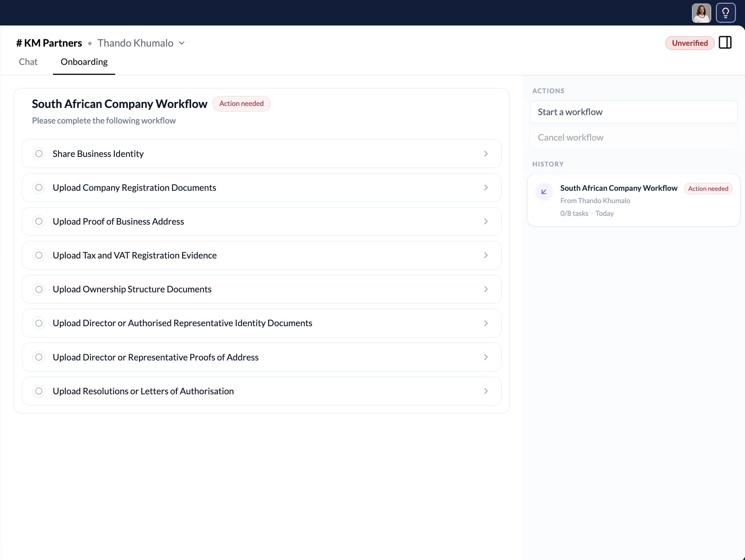Image resolution: width=745 pixels, height=560 pixels.
Task: Click the Action needed badge near workflow title
Action: 241,104
